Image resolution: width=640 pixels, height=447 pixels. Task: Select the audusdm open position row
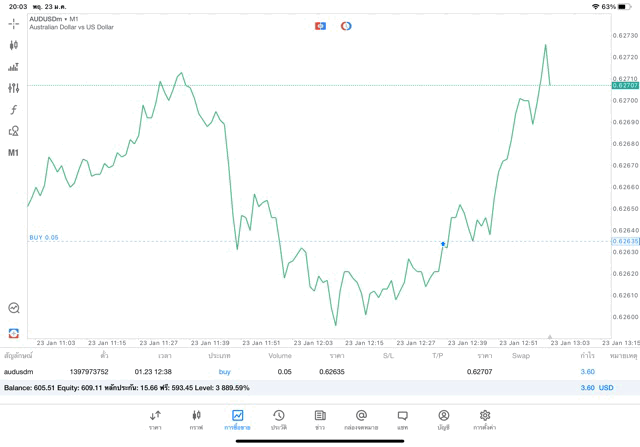[320, 371]
